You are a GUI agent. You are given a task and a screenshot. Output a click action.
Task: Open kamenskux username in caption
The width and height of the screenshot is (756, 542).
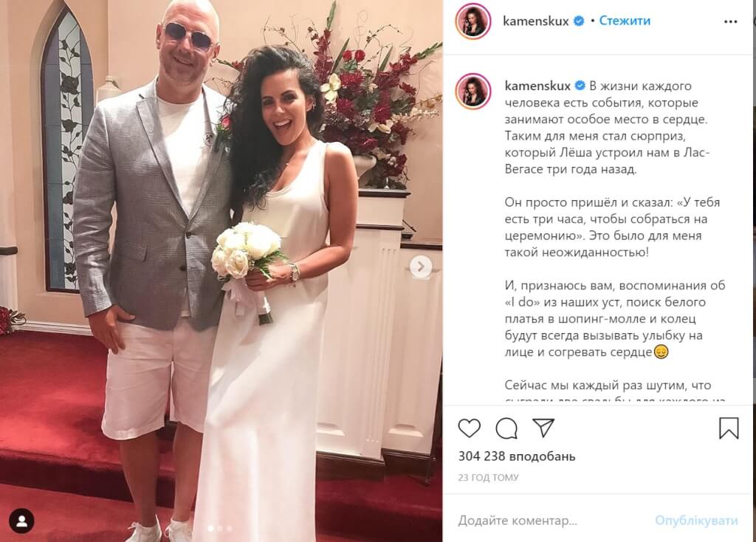[x=537, y=86]
